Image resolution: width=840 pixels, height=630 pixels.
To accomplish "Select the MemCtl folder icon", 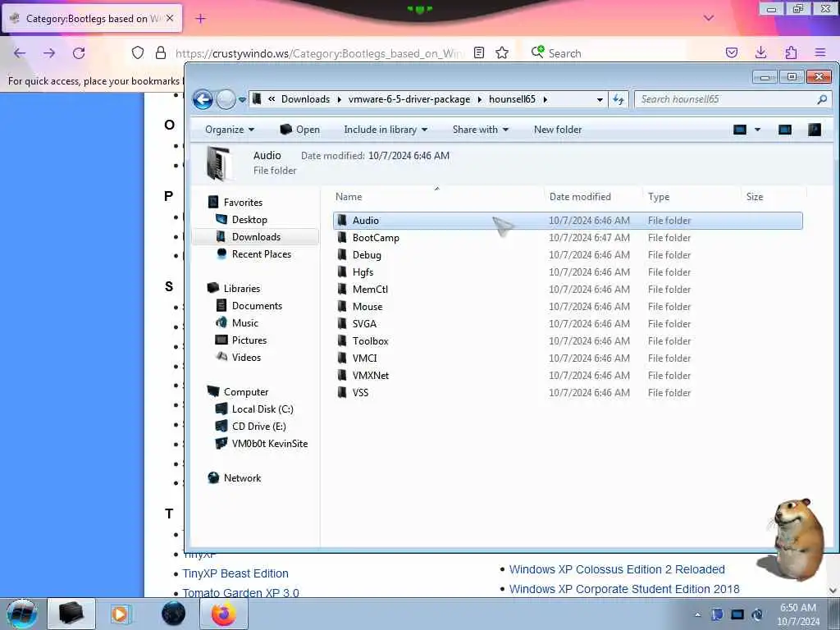I will [x=342, y=290].
